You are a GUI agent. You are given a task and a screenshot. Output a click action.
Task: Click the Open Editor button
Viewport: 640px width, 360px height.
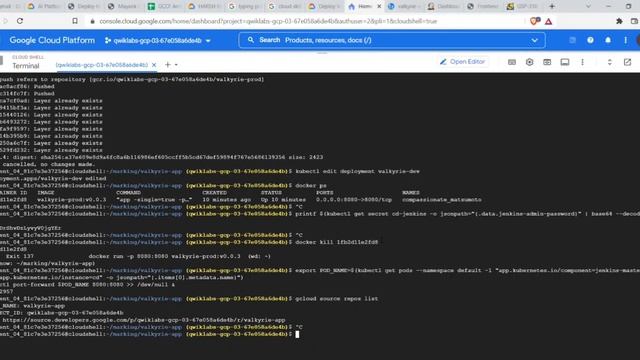pyautogui.click(x=462, y=62)
